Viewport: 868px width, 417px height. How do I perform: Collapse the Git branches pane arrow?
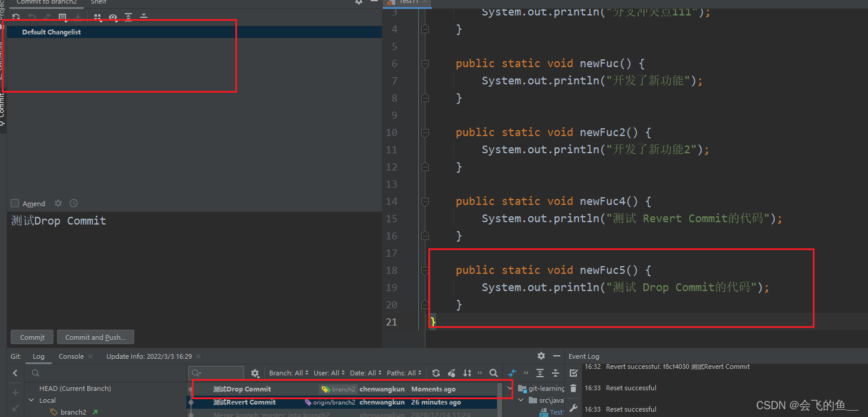[15, 373]
